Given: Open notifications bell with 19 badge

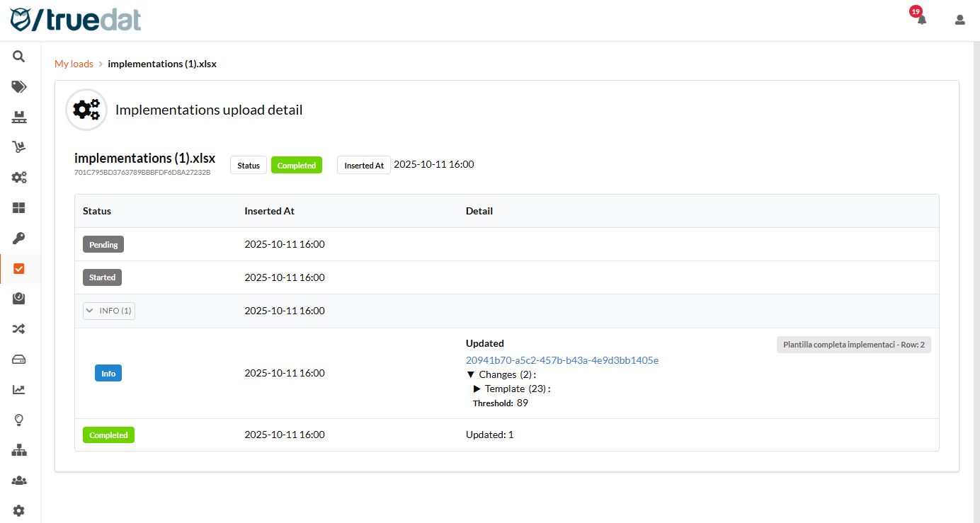Looking at the screenshot, I should click(x=921, y=20).
